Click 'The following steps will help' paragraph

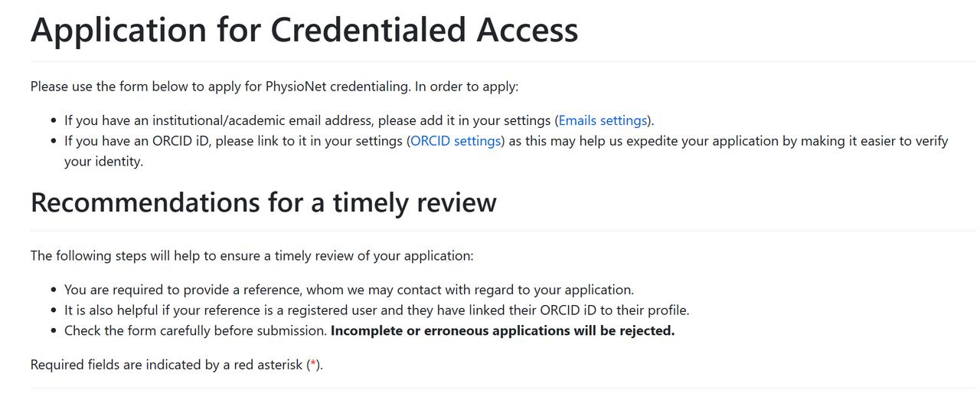click(x=252, y=255)
